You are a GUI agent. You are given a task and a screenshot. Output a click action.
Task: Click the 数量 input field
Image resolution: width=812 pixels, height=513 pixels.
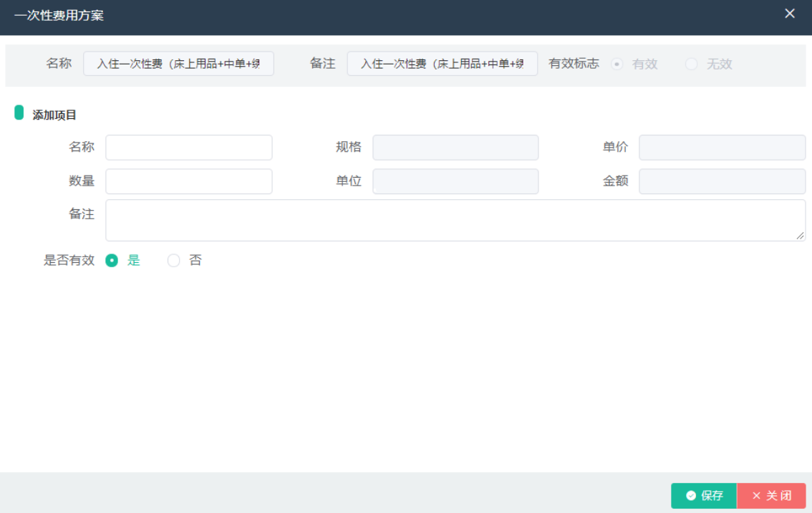[189, 181]
